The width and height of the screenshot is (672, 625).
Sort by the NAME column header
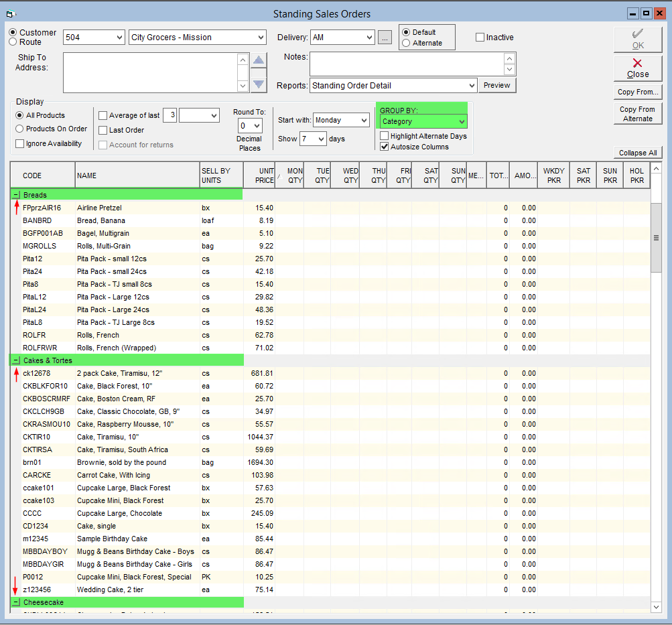coord(137,176)
